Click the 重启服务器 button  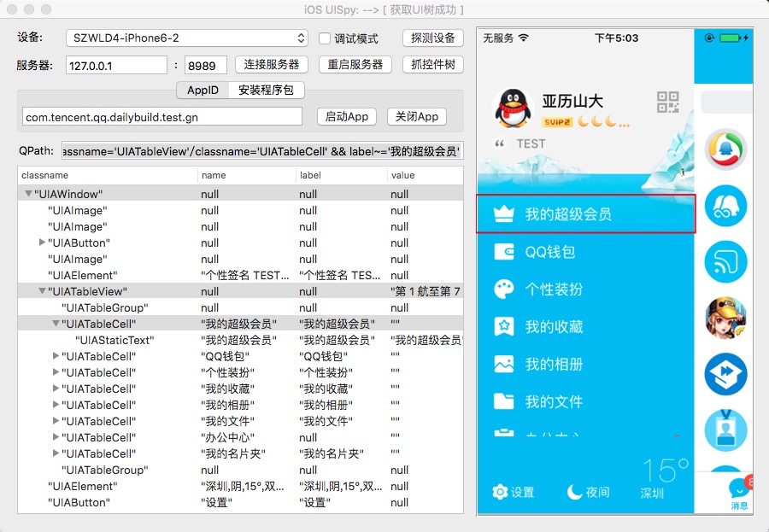355,65
